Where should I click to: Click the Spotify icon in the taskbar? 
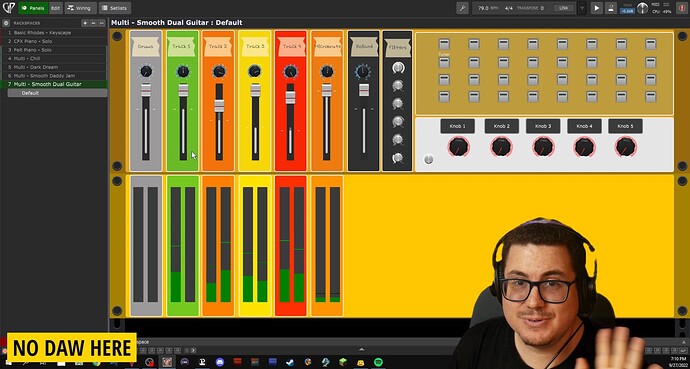tap(378, 362)
